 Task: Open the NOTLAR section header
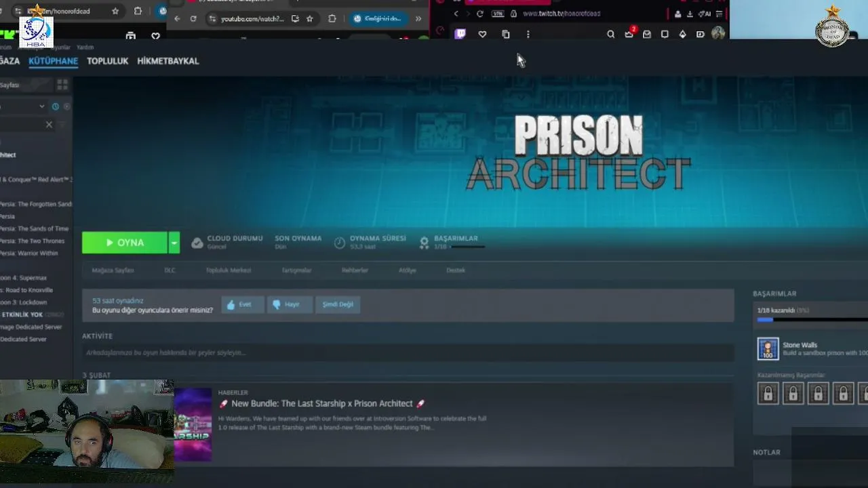pos(767,452)
